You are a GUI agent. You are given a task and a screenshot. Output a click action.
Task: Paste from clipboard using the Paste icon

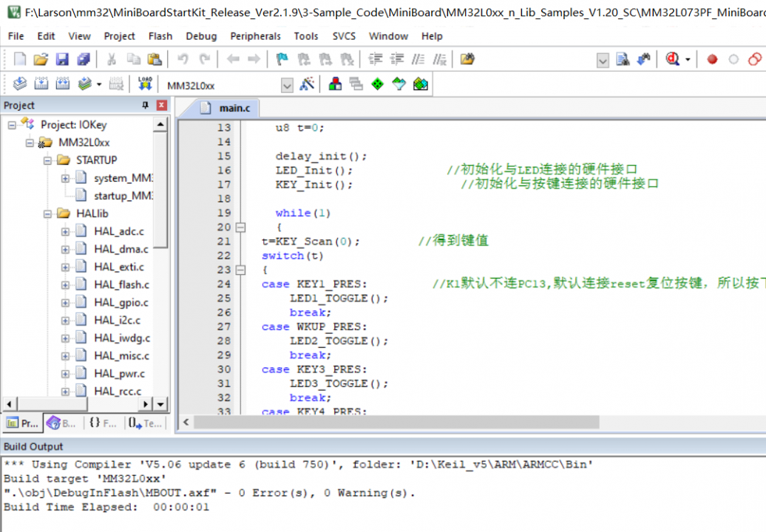[155, 59]
